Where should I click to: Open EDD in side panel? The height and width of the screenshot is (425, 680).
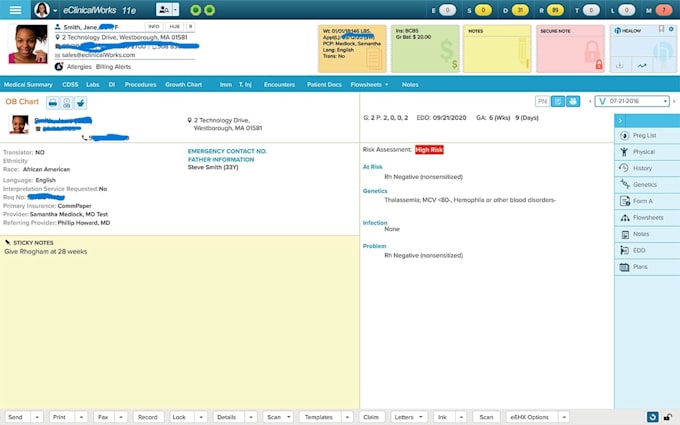(x=647, y=251)
